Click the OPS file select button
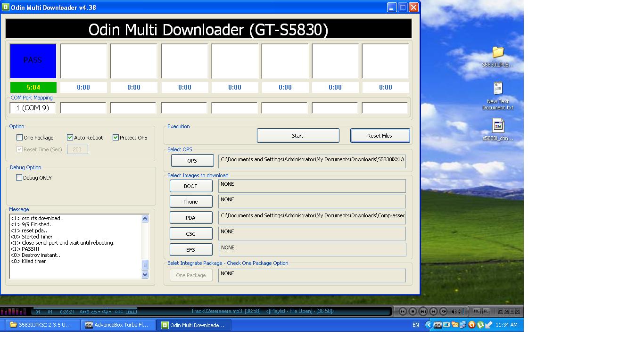 click(192, 161)
